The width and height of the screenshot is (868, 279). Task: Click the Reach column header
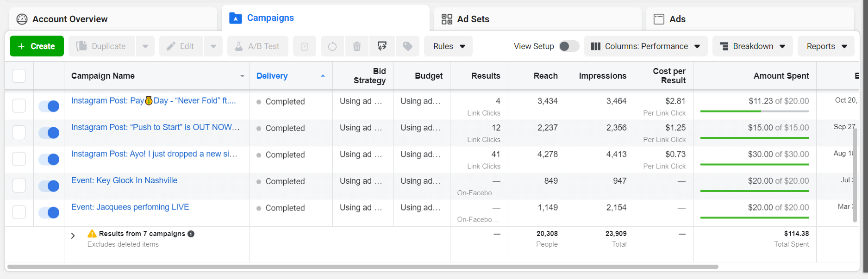(537, 75)
